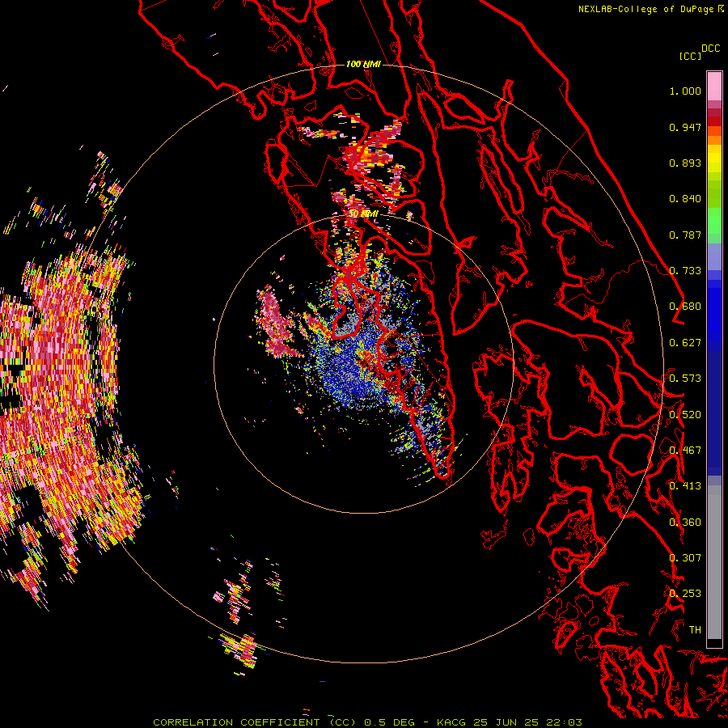Pick the pink swatch atop the color bar

(714, 86)
